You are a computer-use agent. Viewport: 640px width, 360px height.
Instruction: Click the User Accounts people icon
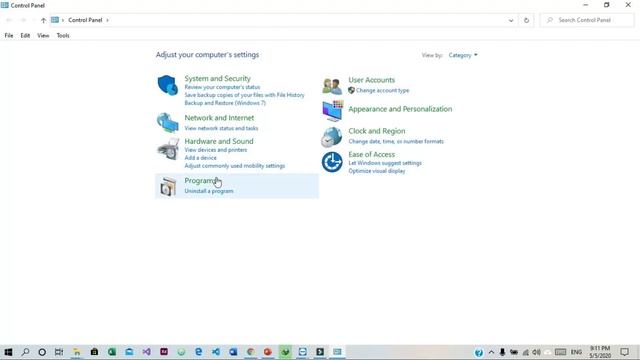(x=332, y=86)
